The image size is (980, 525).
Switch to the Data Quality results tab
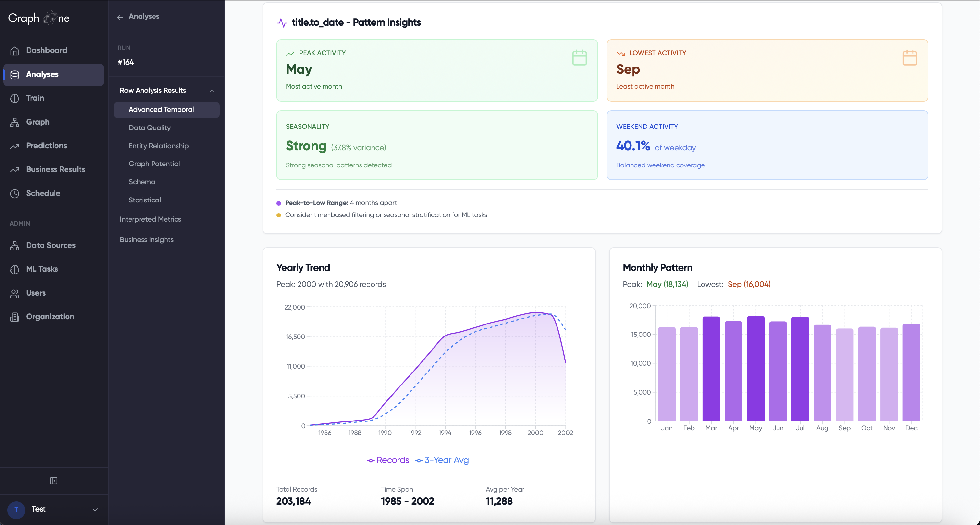pyautogui.click(x=150, y=128)
